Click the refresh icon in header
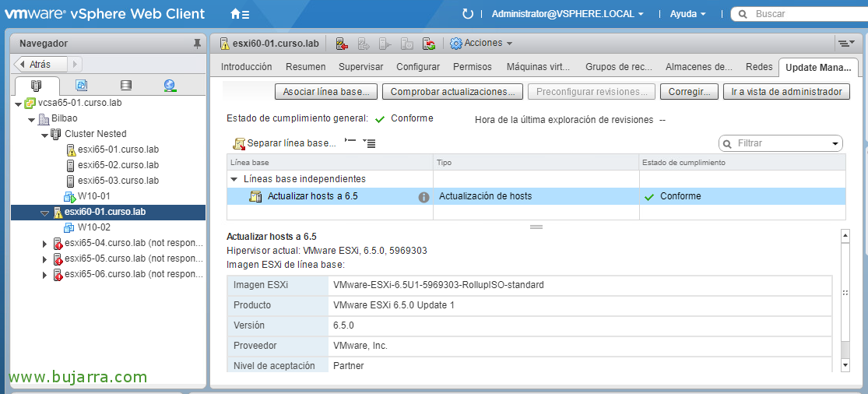The height and width of the screenshot is (394, 868). [467, 14]
